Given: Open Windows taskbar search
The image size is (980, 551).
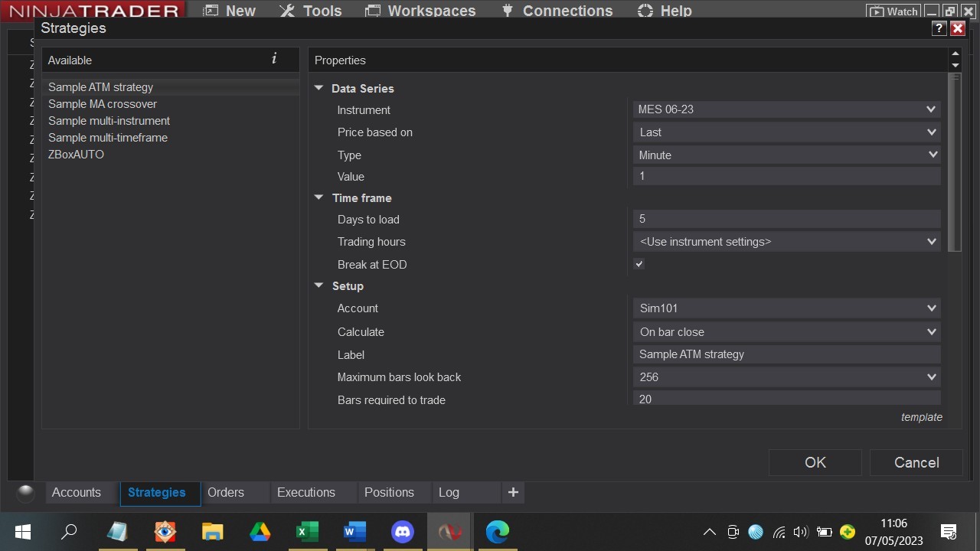Looking at the screenshot, I should 69,532.
